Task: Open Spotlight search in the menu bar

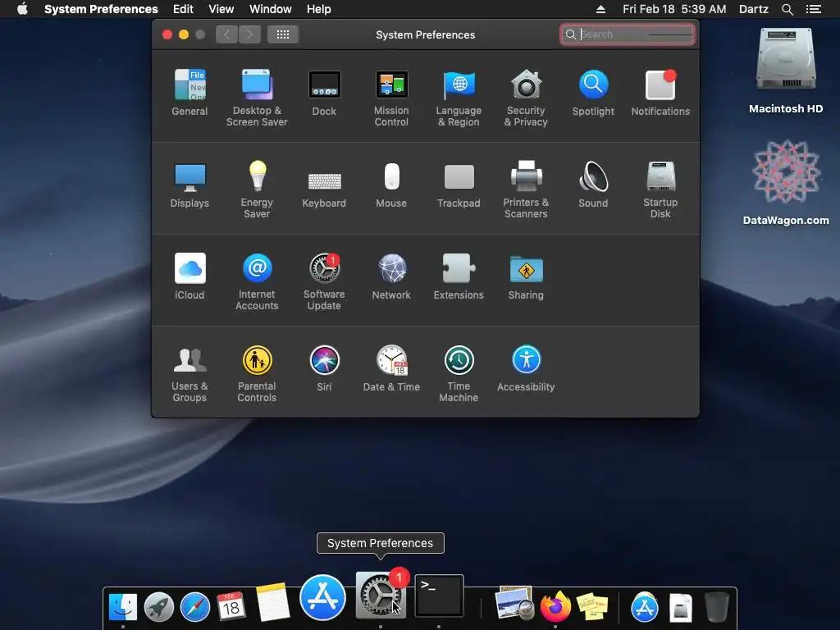Action: click(787, 9)
